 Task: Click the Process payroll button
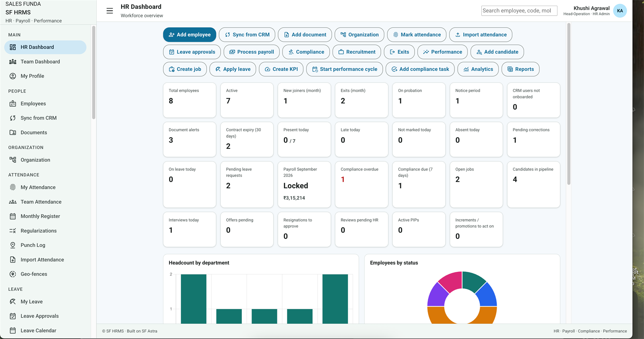(x=252, y=52)
